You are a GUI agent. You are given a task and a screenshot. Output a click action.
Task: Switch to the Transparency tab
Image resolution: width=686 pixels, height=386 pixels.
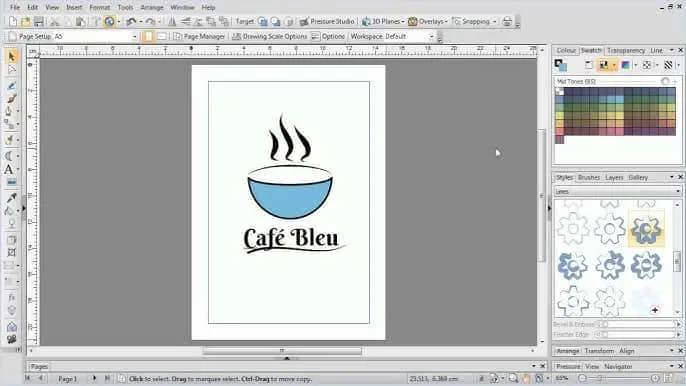[626, 51]
